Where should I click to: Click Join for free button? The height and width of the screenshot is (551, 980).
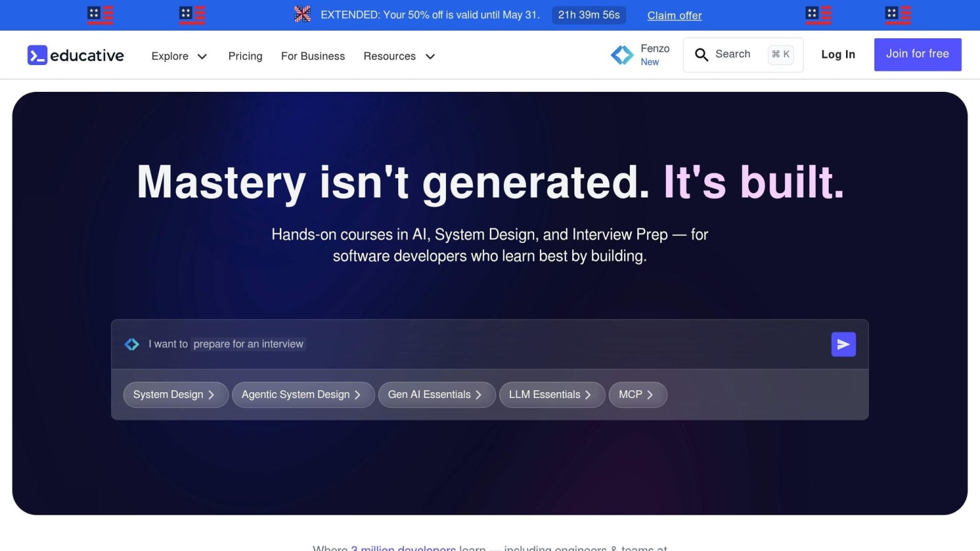(x=917, y=54)
